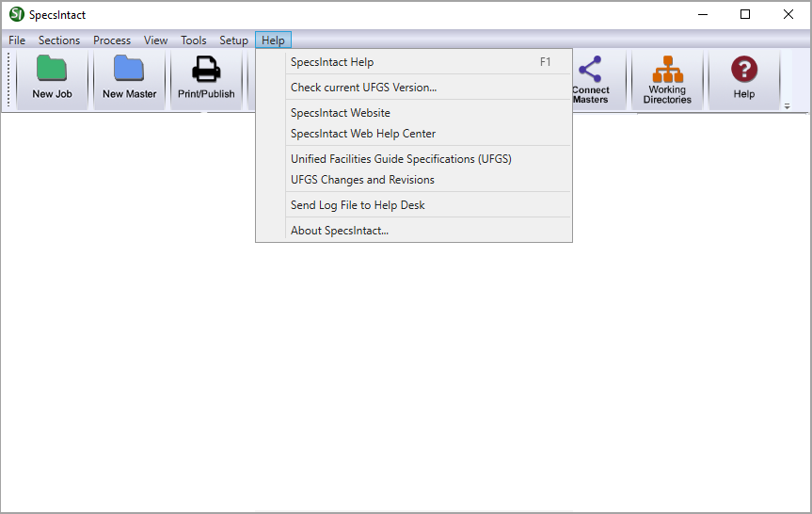Select Unified Facilities Guide Specifications (UFGS)
The image size is (812, 514).
pyautogui.click(x=414, y=159)
